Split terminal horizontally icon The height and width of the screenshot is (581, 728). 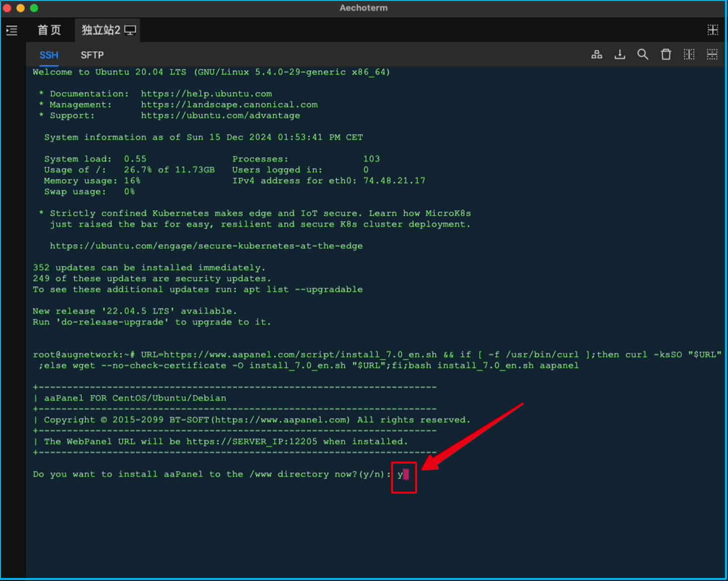(712, 55)
